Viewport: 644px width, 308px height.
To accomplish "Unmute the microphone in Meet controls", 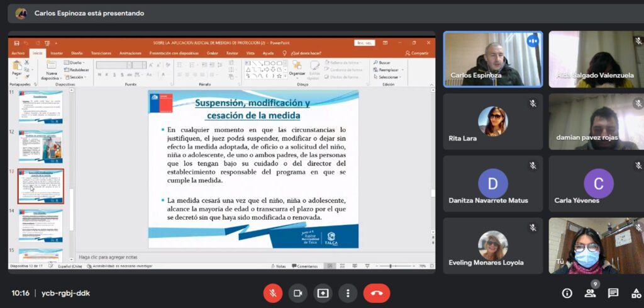I will click(x=272, y=293).
